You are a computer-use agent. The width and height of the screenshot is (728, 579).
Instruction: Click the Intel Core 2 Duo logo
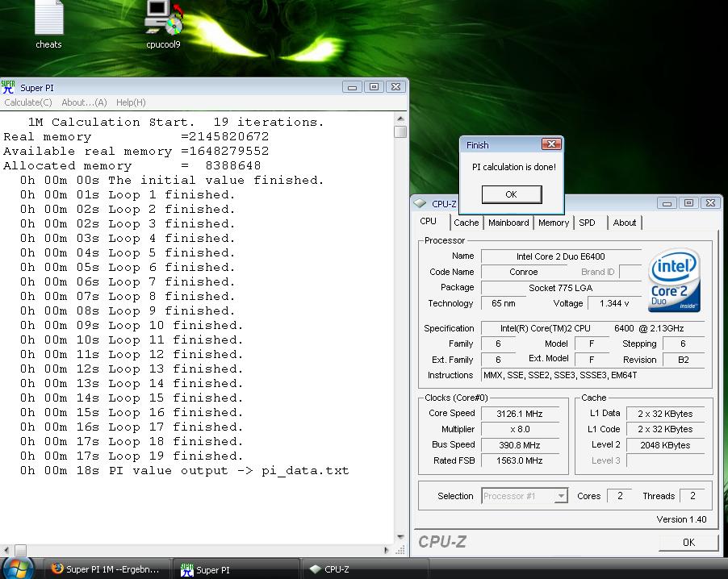coord(674,280)
